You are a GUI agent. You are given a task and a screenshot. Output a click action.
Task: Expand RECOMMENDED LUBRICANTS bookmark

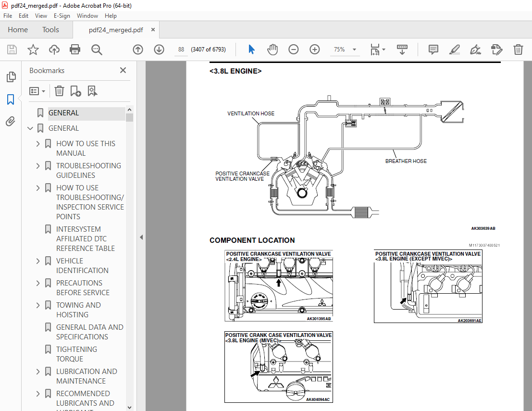[38, 393]
